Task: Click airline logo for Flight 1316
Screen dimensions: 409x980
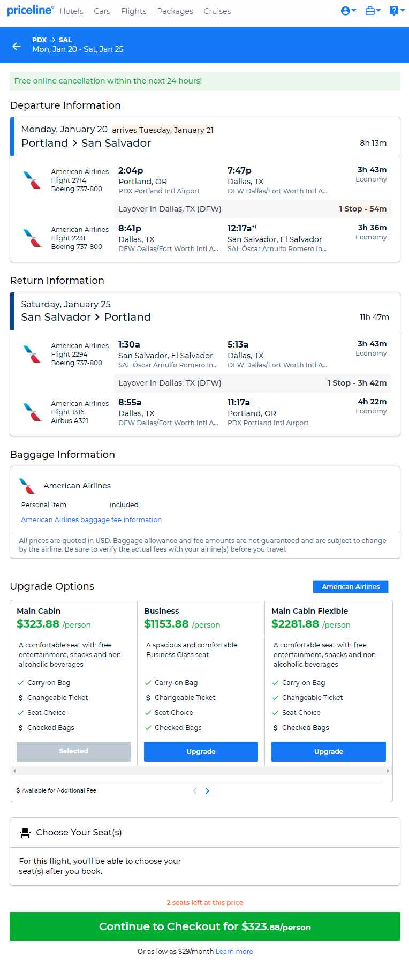Action: (x=33, y=412)
